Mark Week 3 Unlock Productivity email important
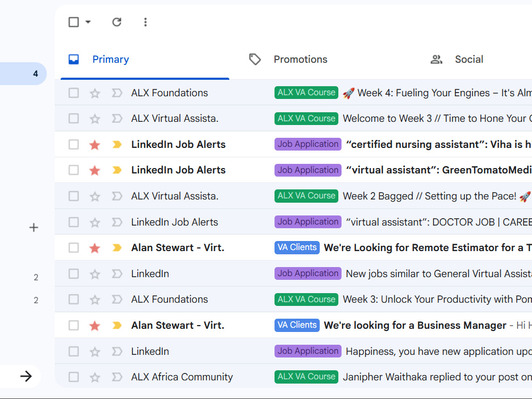This screenshot has width=532, height=399. pos(117,299)
